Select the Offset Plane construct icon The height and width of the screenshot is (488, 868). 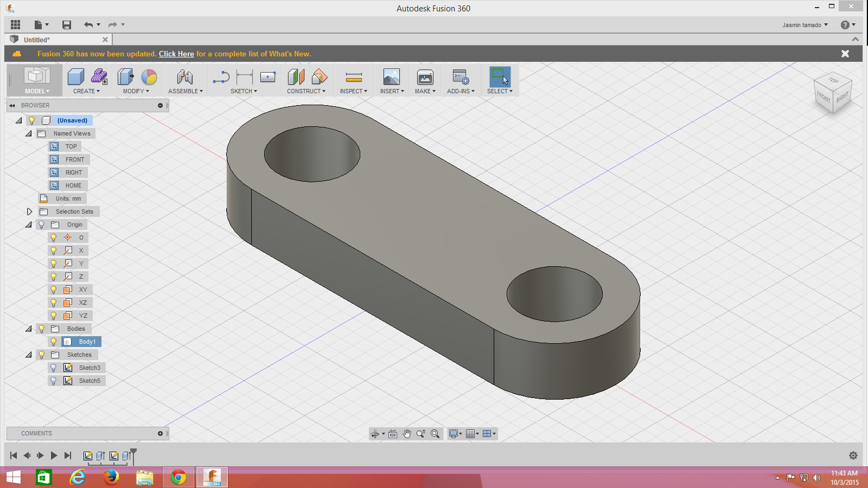[296, 77]
